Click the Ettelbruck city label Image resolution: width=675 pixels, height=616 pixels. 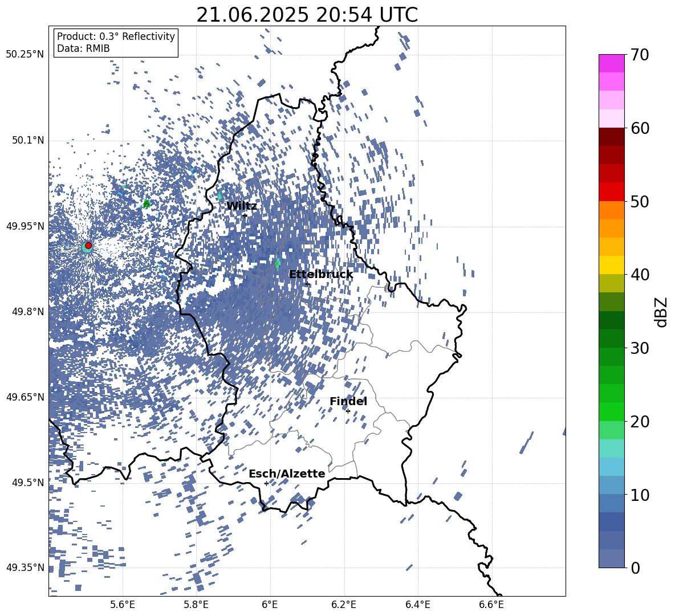pyautogui.click(x=321, y=275)
